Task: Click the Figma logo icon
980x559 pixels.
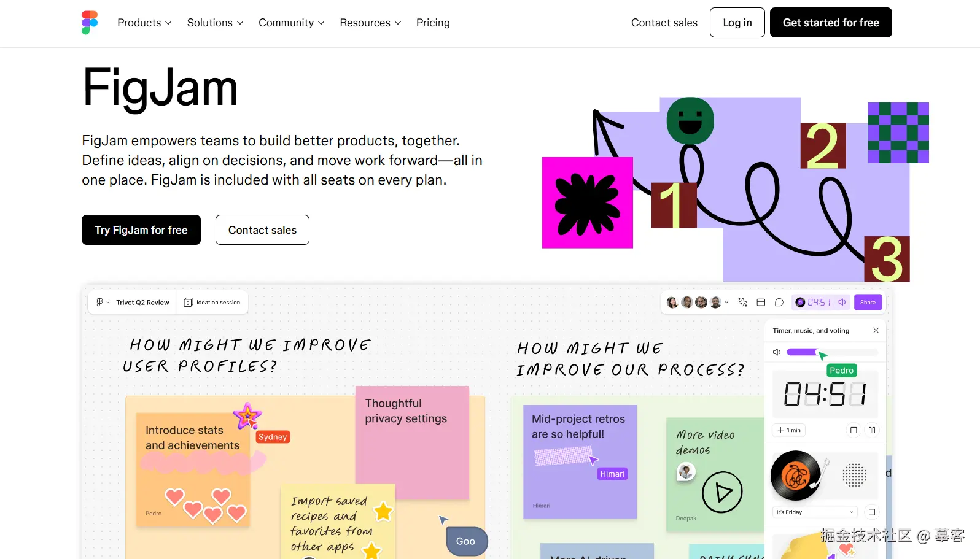Action: click(x=90, y=23)
